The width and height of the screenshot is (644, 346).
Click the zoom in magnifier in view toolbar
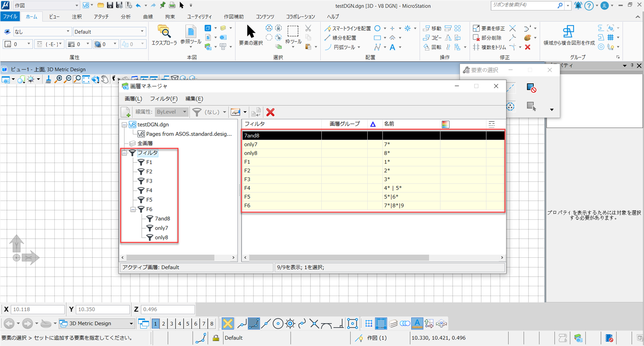click(59, 79)
